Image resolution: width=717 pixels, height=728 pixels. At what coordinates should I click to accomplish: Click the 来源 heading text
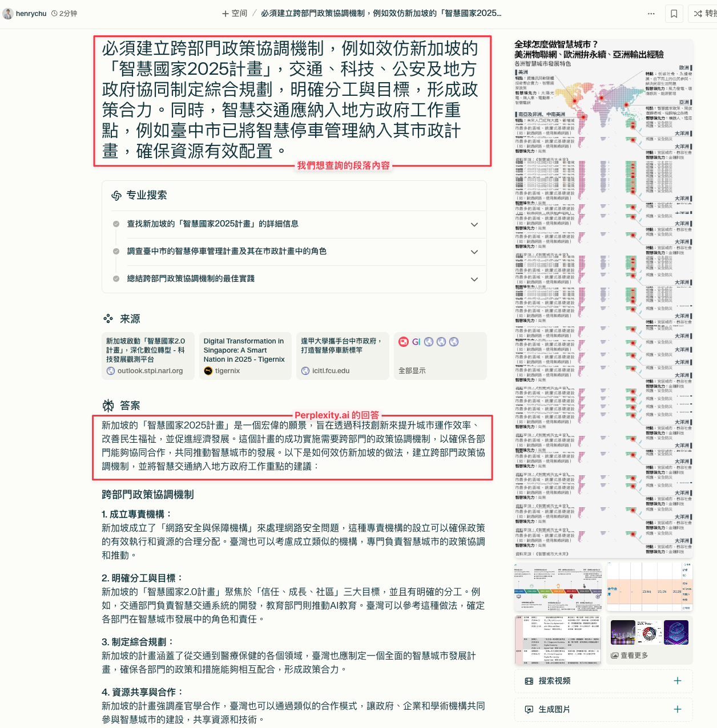pyautogui.click(x=130, y=319)
